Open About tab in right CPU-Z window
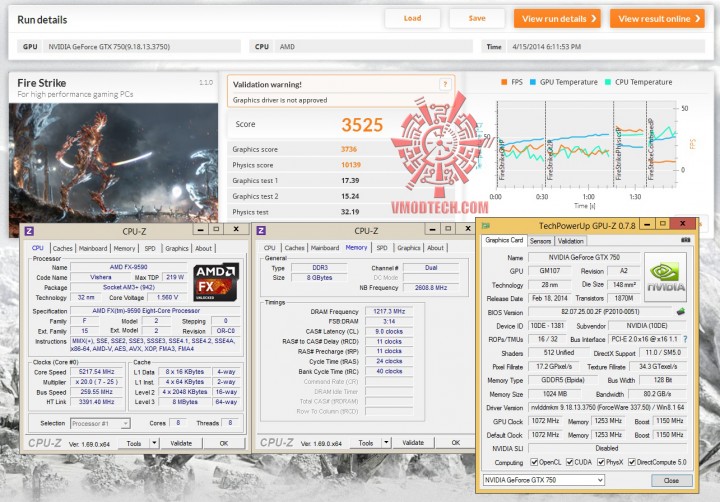 click(x=435, y=248)
